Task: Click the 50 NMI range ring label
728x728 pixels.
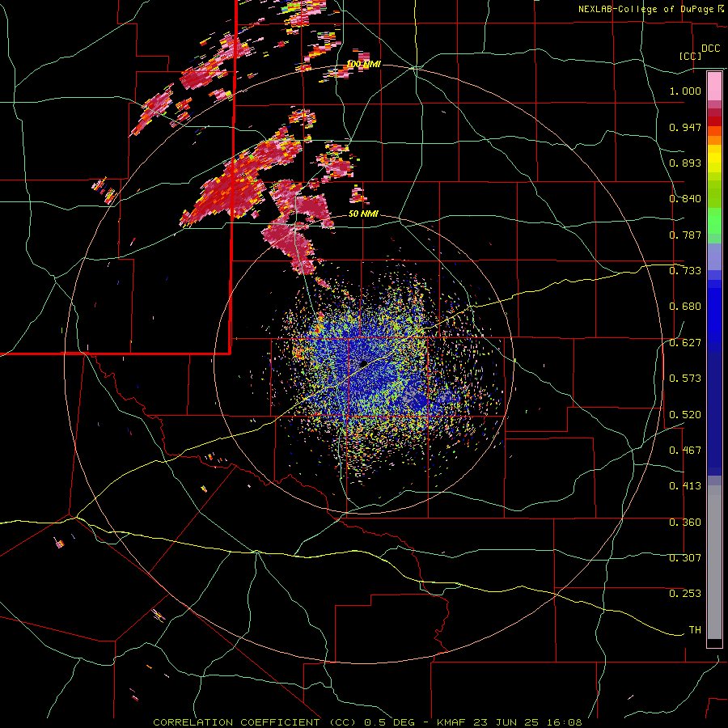Action: pos(363,214)
